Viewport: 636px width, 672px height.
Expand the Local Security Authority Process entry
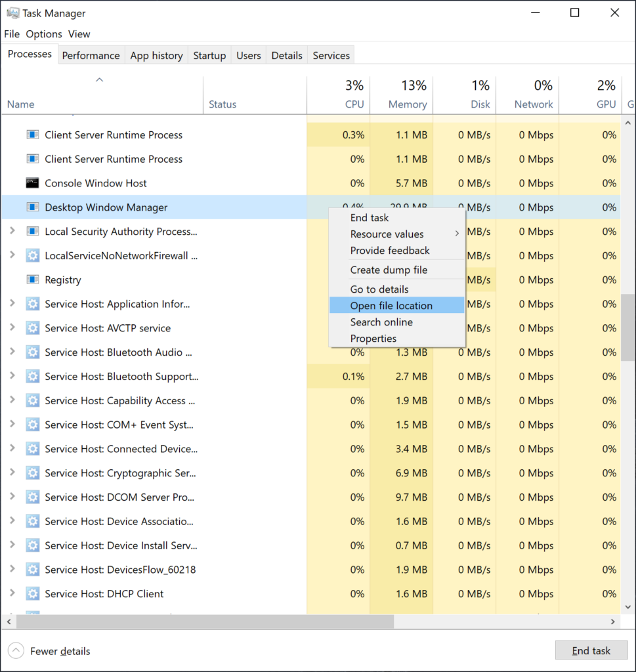(x=11, y=232)
